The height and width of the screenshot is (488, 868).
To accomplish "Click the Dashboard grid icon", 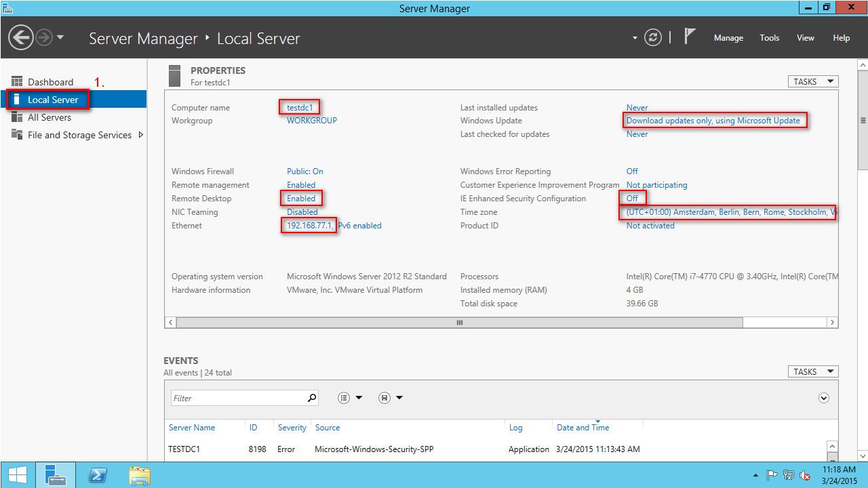I will point(17,82).
